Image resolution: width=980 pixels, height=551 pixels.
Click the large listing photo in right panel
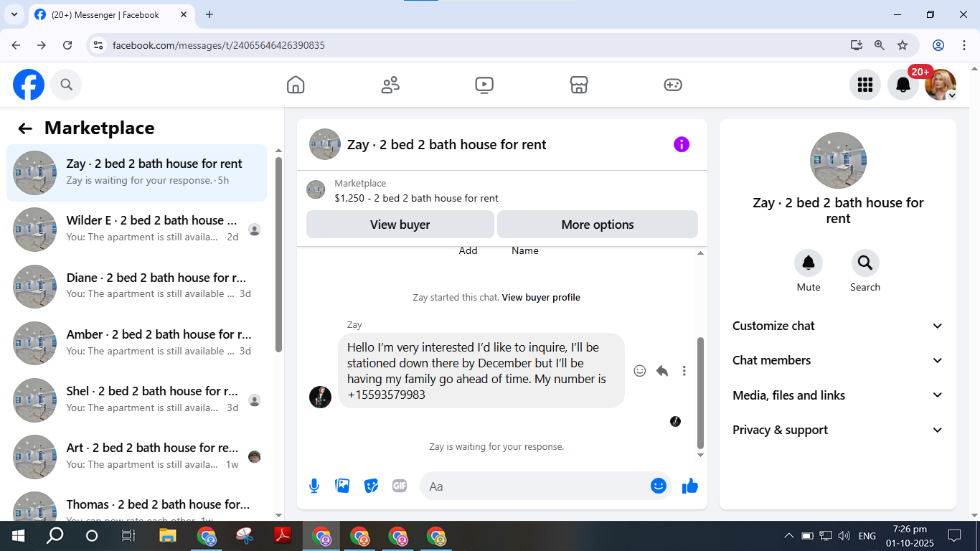pos(838,160)
